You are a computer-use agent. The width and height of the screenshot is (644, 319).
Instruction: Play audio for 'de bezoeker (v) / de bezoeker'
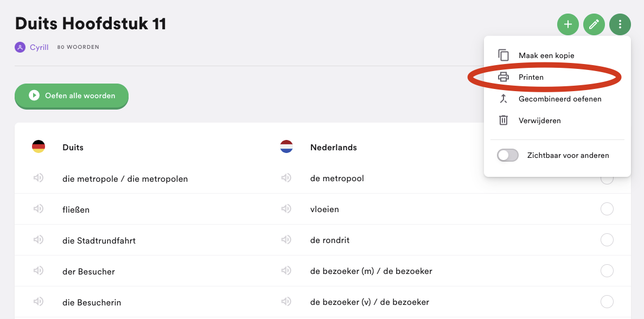click(286, 302)
